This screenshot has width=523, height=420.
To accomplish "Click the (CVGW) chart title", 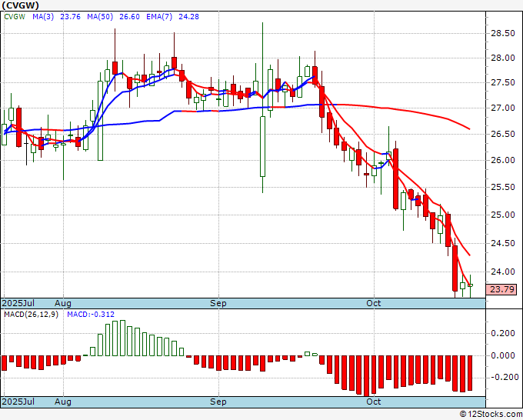I will click(x=21, y=5).
